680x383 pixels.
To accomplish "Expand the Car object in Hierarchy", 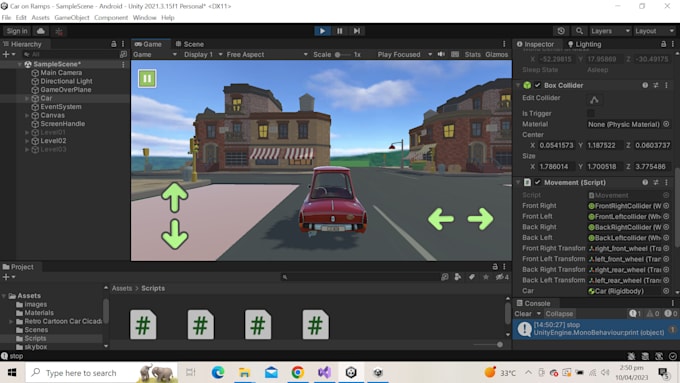I will pyautogui.click(x=27, y=98).
